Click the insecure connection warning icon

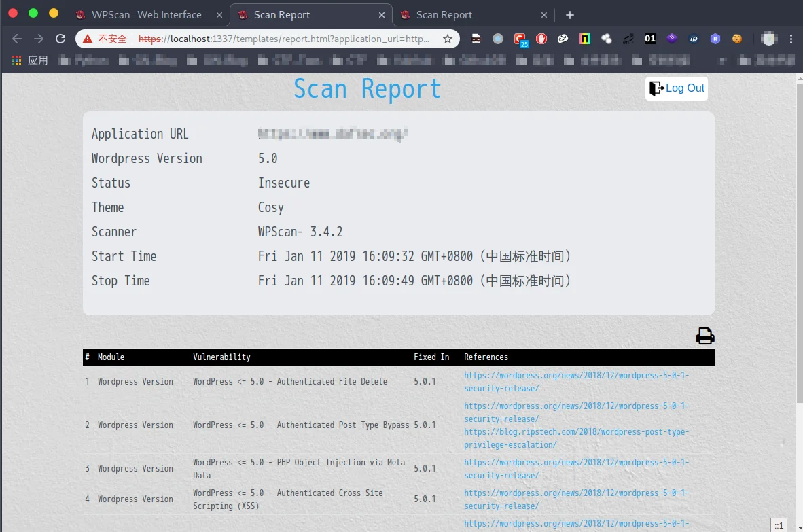pos(88,39)
